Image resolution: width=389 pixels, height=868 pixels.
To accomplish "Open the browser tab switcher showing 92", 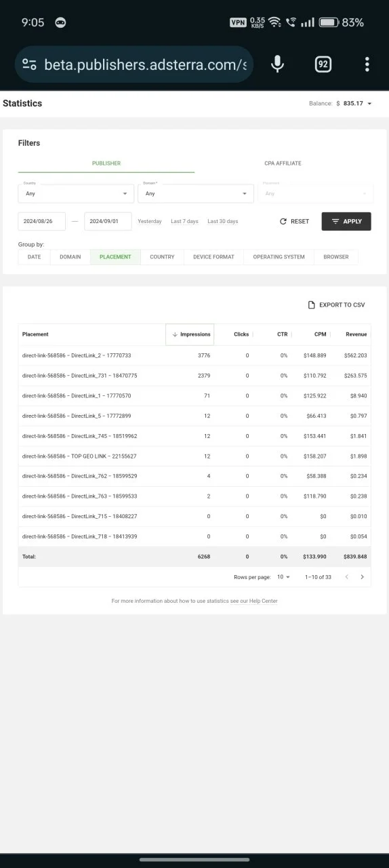I will [323, 64].
